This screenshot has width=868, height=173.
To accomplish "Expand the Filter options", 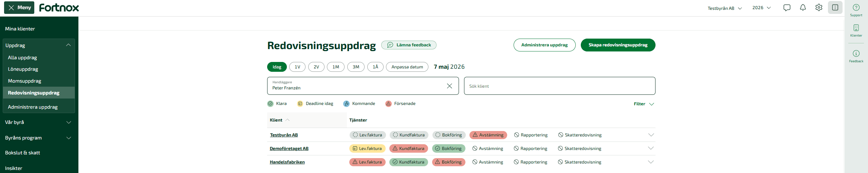I will [644, 104].
